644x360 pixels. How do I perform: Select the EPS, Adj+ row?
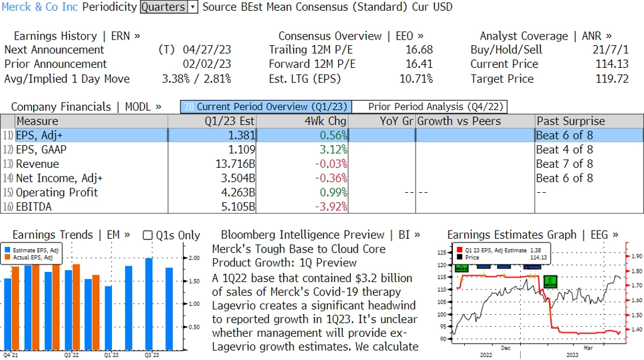point(322,136)
